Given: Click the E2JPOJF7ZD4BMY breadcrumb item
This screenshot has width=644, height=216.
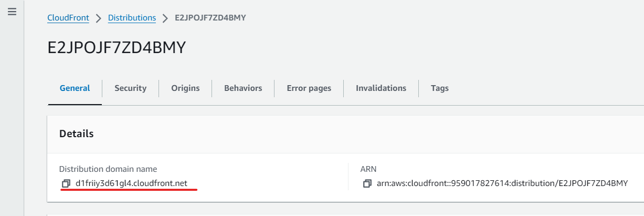Looking at the screenshot, I should 210,18.
